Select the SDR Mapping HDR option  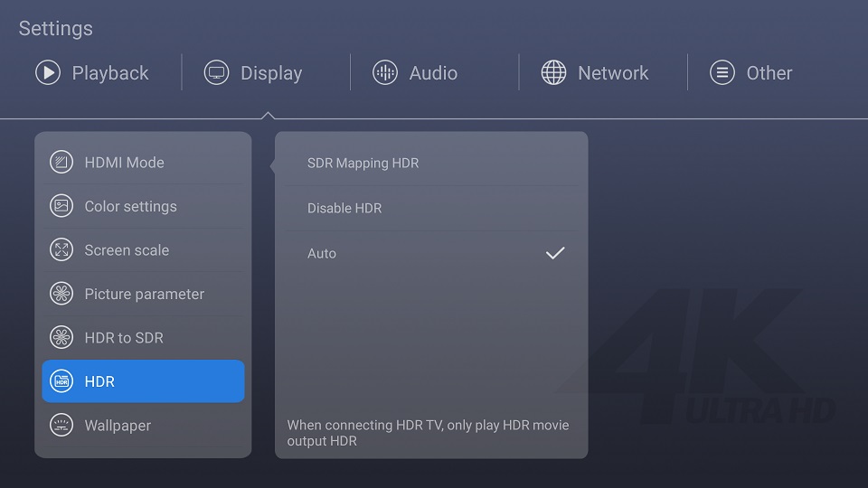tap(431, 164)
